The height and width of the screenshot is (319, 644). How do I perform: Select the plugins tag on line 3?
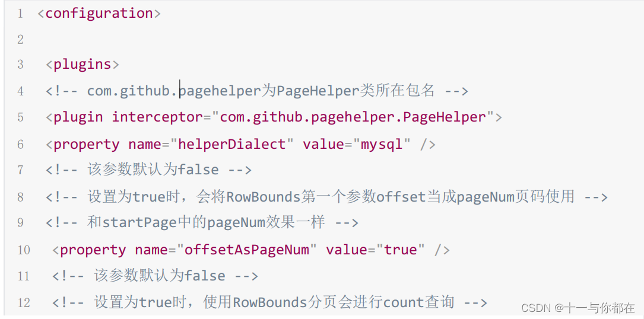coord(82,65)
